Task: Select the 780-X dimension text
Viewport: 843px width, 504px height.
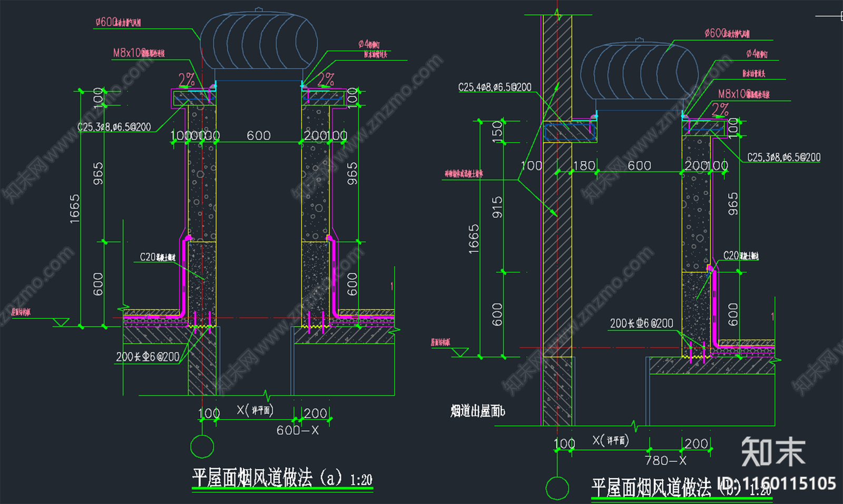Action: (665, 460)
